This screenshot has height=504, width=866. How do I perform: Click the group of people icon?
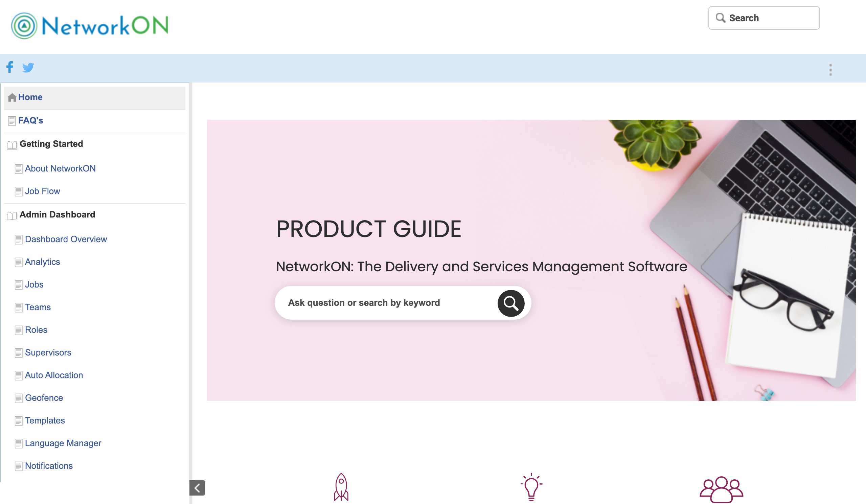[721, 489]
